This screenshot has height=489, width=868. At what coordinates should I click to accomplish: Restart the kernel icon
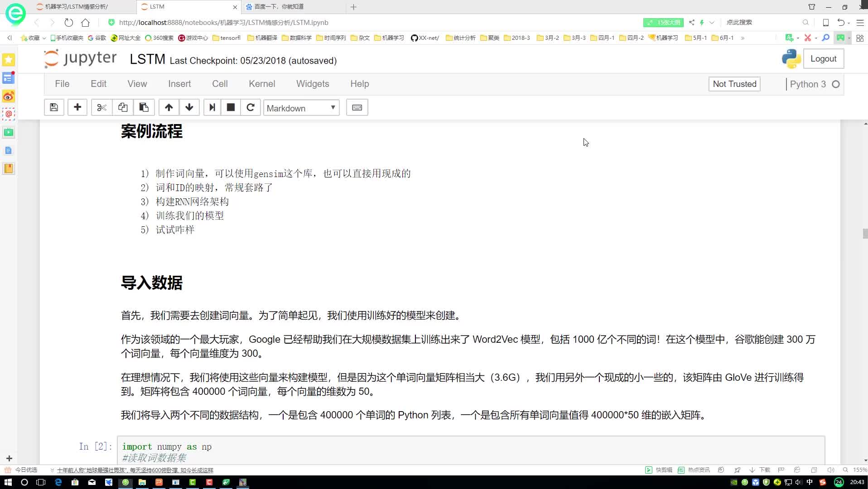[x=251, y=107]
